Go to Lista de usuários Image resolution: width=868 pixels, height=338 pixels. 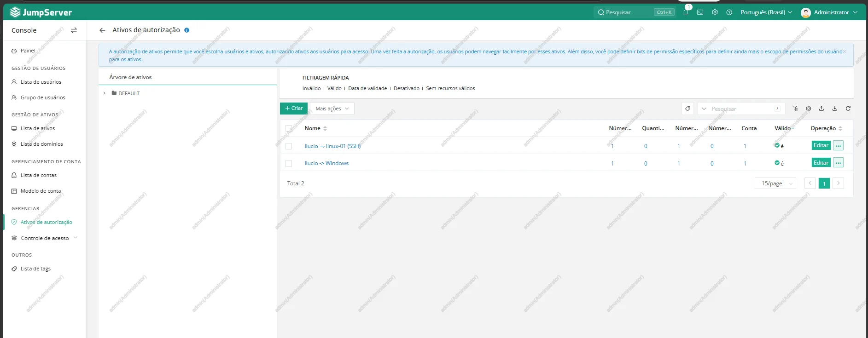pyautogui.click(x=41, y=82)
